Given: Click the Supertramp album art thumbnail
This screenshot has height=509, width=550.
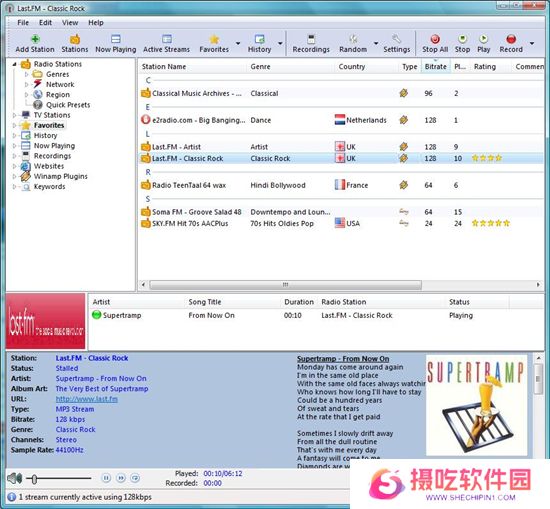Looking at the screenshot, I should point(476,406).
